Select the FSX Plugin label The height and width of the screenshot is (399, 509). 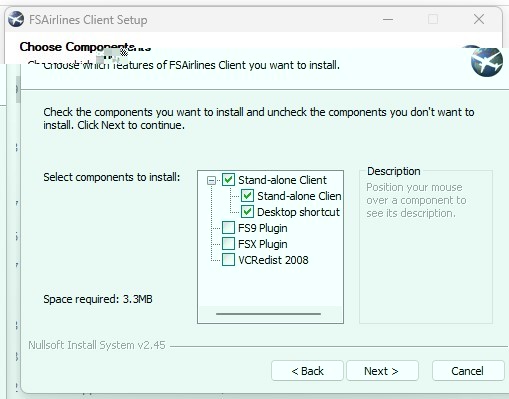point(263,244)
